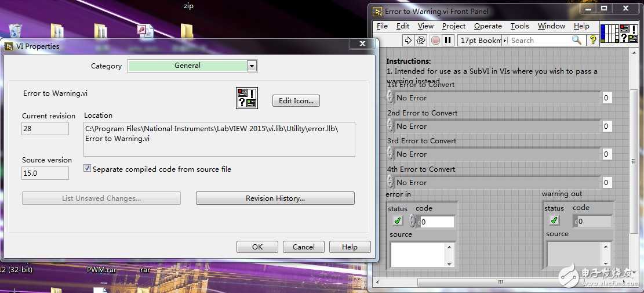
Task: Open the 1st Error to Convert ring selector
Action: tap(497, 98)
